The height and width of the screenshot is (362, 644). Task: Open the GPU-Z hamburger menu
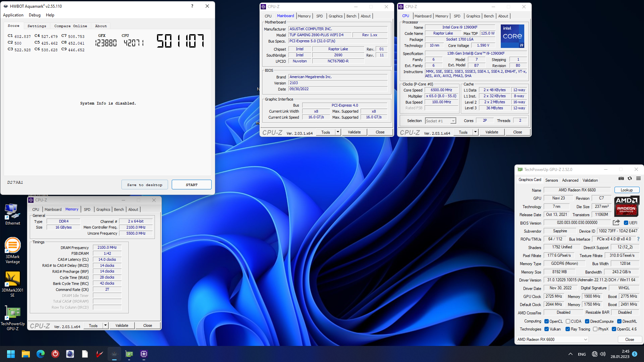point(638,179)
